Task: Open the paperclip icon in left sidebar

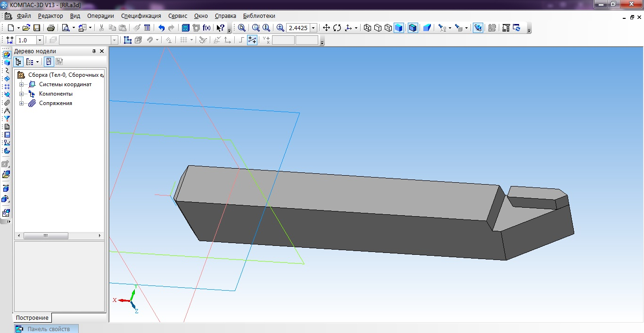Action: point(7,103)
